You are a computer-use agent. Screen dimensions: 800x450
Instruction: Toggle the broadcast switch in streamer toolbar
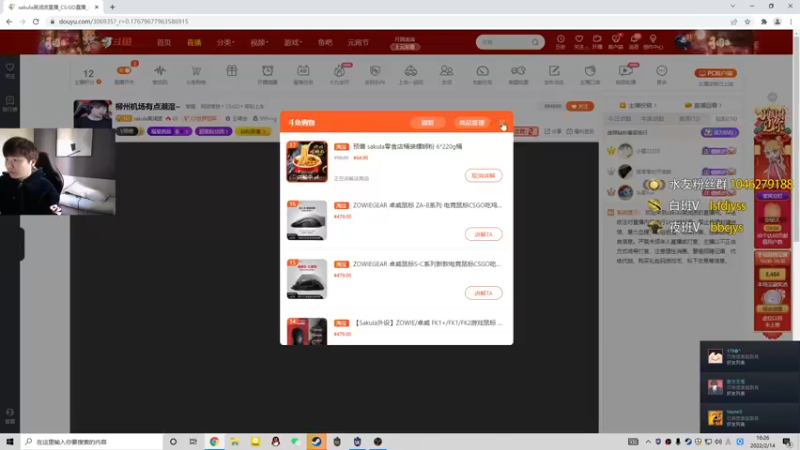tap(124, 71)
